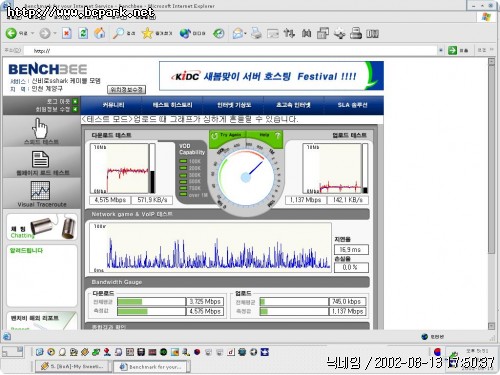The width and height of the screenshot is (500, 375).
Task: Click the KIDC server hosting Festival banner
Action: pyautogui.click(x=271, y=76)
